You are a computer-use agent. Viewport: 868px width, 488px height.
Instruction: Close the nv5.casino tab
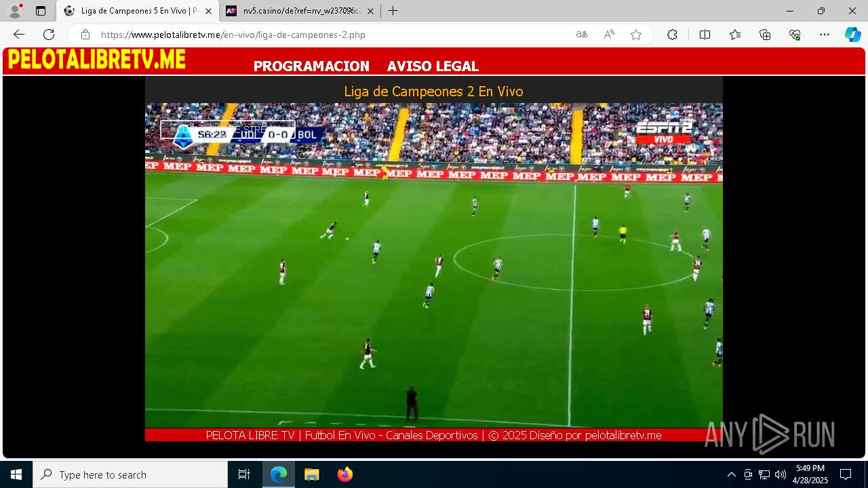click(370, 11)
